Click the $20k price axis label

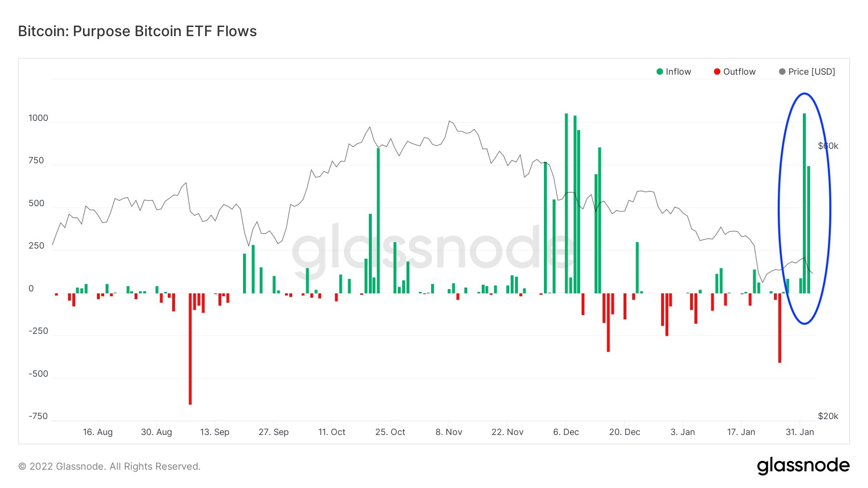point(828,416)
